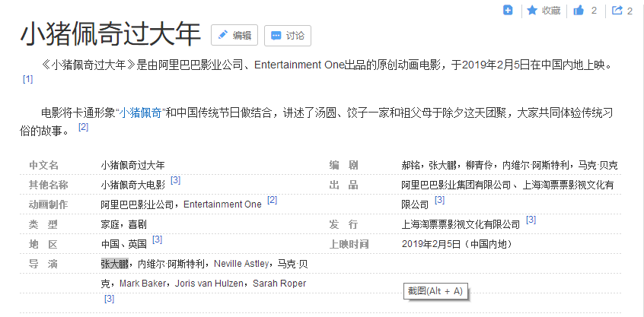Click the 发行 field label
The height and width of the screenshot is (317, 644).
point(344,224)
